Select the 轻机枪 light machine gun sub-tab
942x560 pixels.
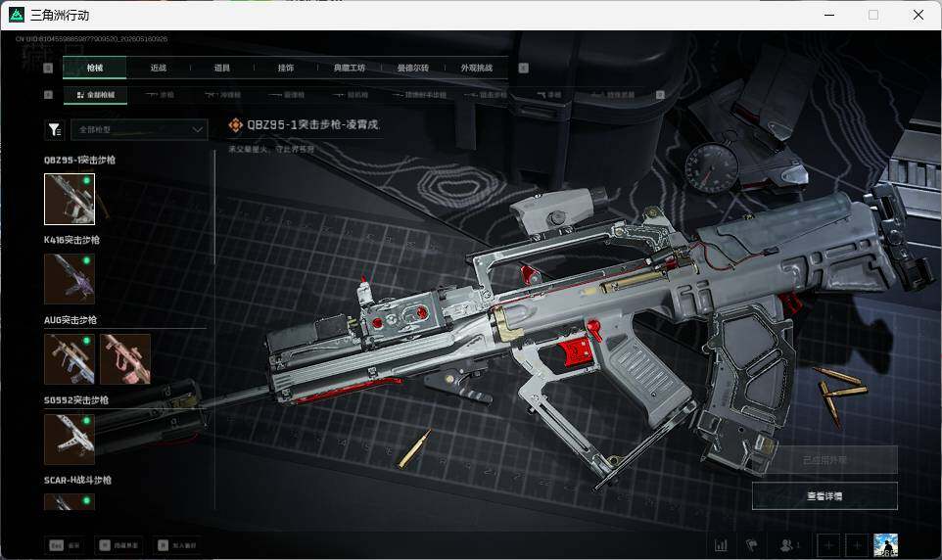coord(351,95)
